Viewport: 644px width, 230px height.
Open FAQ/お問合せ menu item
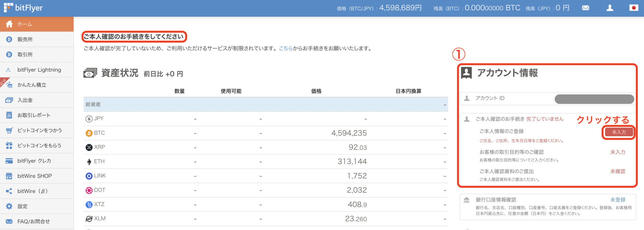(x=37, y=222)
